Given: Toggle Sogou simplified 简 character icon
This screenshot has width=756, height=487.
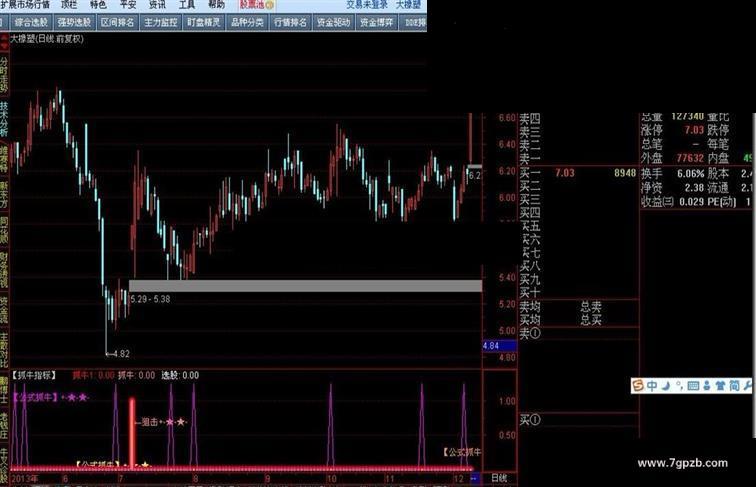Looking at the screenshot, I should tap(734, 386).
